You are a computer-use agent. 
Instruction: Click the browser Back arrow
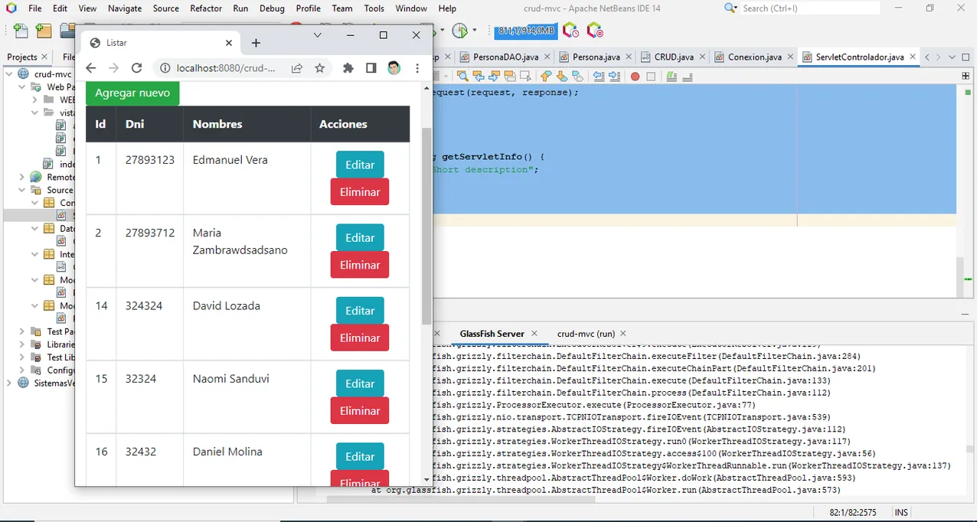click(91, 68)
